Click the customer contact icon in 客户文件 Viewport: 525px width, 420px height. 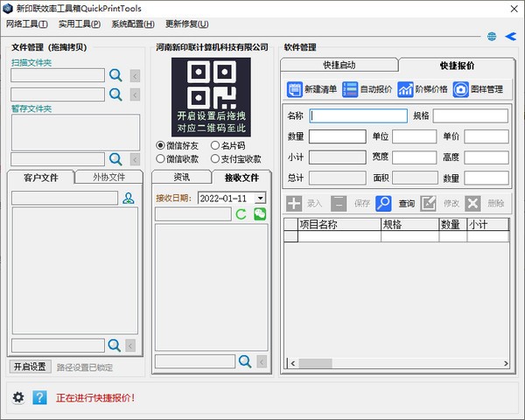129,199
